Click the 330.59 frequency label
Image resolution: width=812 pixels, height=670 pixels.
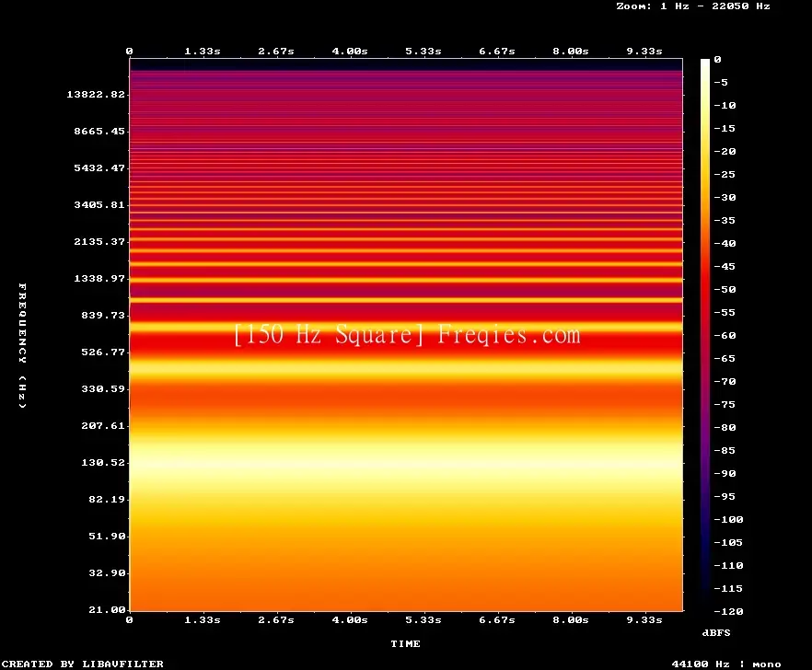(103, 388)
